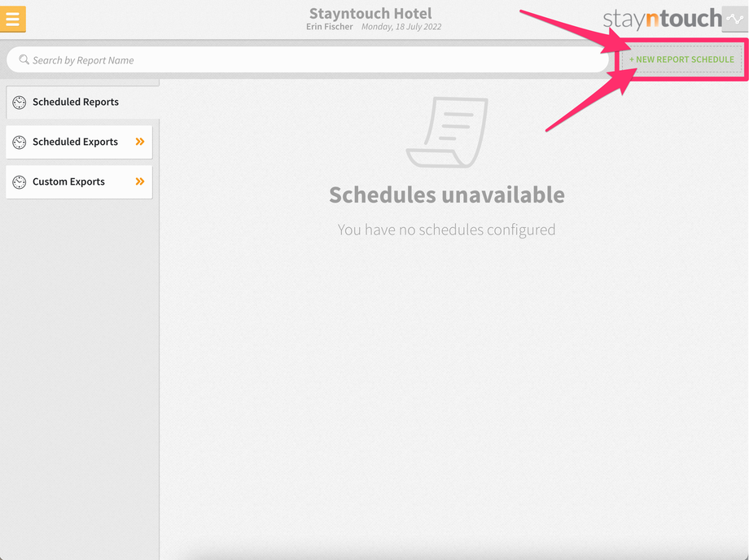This screenshot has width=749, height=560.
Task: Click the user name Erin Fischer
Action: click(x=330, y=27)
